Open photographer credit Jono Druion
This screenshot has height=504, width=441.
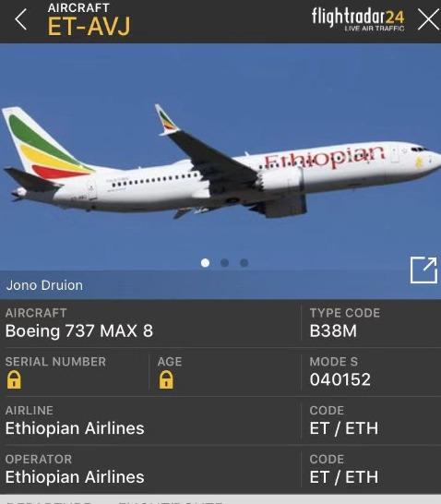(44, 285)
